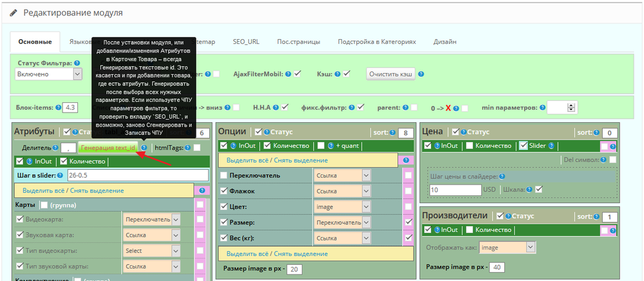Click the Очистить кэш button
Image resolution: width=644 pixels, height=281 pixels.
tap(391, 74)
